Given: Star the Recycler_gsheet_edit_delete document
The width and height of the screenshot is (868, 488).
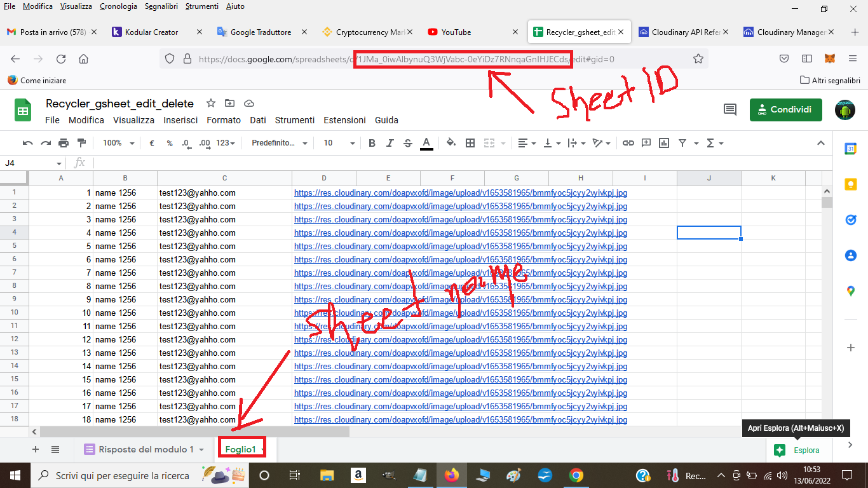Looking at the screenshot, I should [x=211, y=104].
